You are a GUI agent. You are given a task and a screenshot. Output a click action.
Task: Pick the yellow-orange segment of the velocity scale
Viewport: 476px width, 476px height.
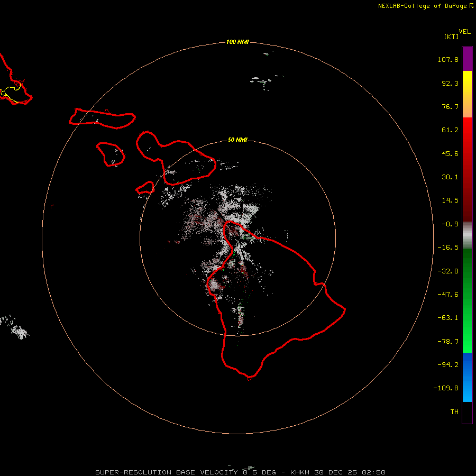[467, 94]
